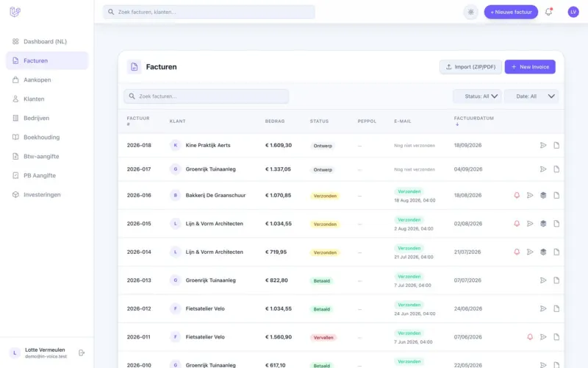The height and width of the screenshot is (368, 588).
Task: Send invoice 2026-017 using the send icon
Action: (543, 169)
